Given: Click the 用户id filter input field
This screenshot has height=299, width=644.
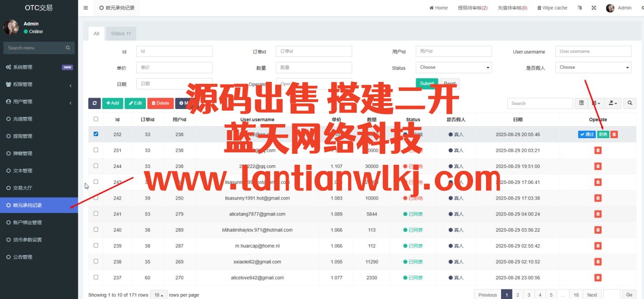Looking at the screenshot, I should coord(453,51).
